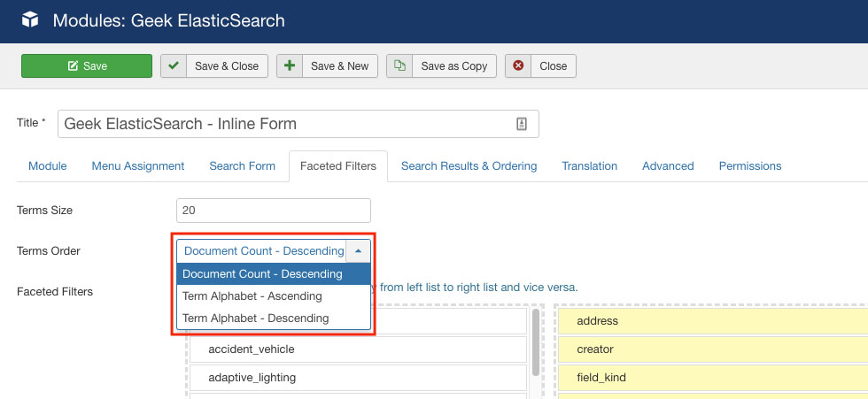Switch to the Translation tab
The height and width of the screenshot is (399, 868).
tap(590, 165)
